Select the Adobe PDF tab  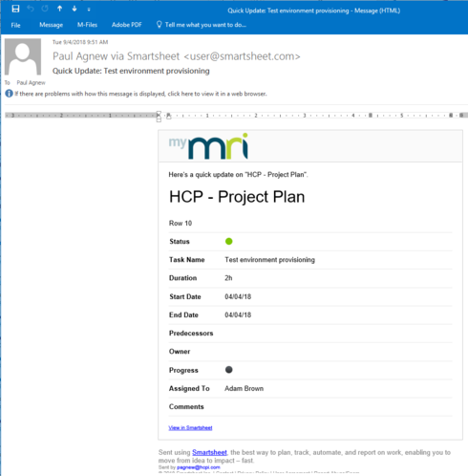pos(127,25)
